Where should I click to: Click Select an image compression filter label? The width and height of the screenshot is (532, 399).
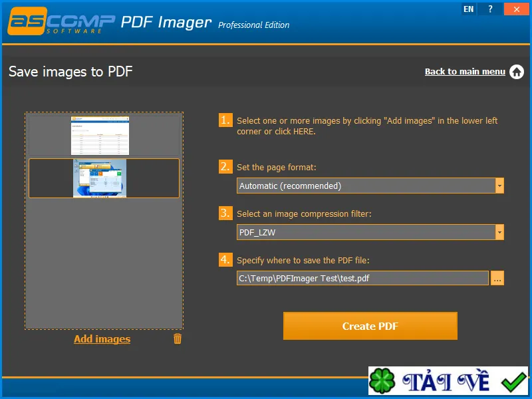pos(304,213)
